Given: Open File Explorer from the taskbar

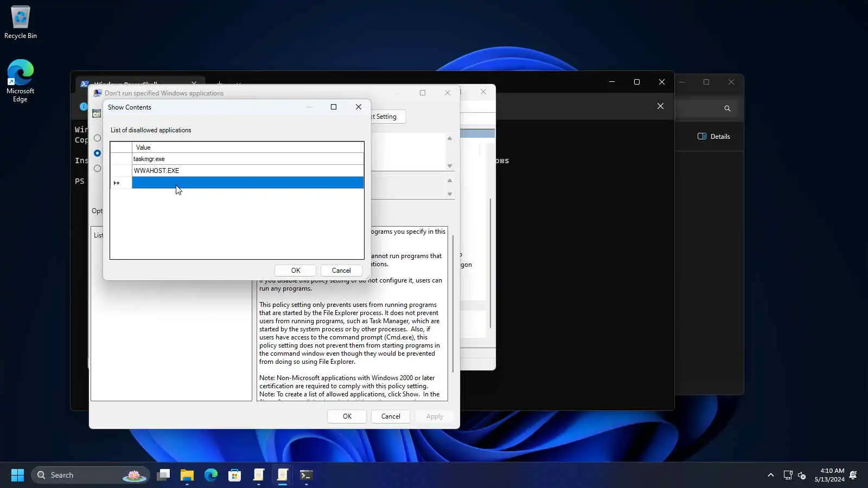Looking at the screenshot, I should point(187,475).
